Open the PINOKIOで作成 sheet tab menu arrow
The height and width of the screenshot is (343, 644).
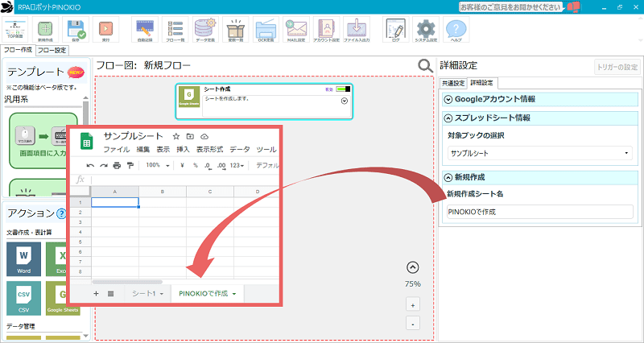pyautogui.click(x=234, y=294)
